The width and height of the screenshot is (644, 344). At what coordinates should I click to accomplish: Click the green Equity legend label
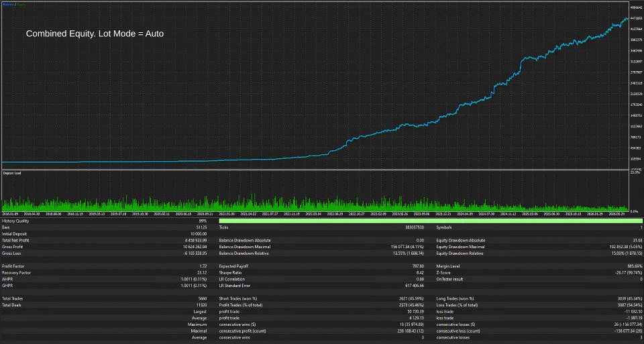21,5
